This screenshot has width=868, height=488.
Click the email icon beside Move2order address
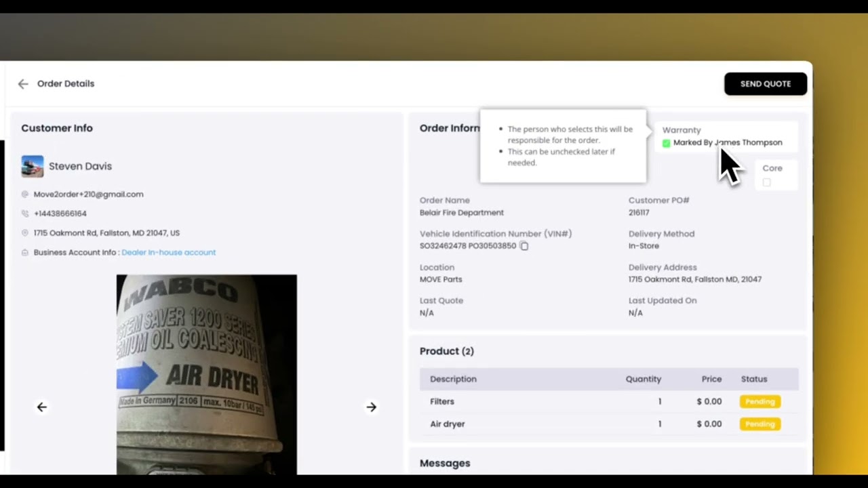click(x=25, y=195)
